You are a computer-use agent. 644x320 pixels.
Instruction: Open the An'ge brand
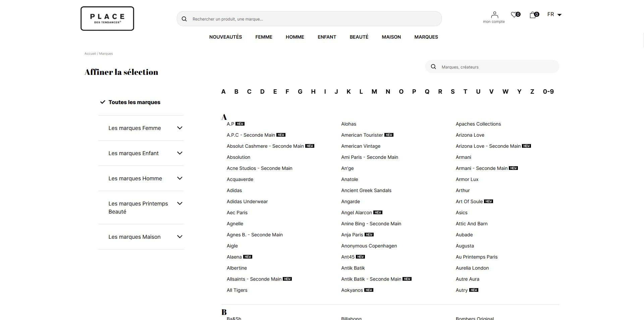[347, 168]
